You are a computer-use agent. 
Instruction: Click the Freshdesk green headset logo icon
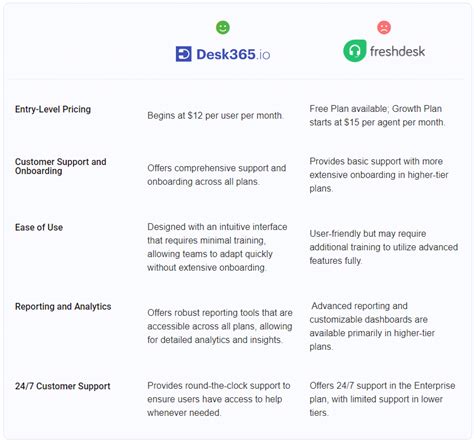point(355,51)
